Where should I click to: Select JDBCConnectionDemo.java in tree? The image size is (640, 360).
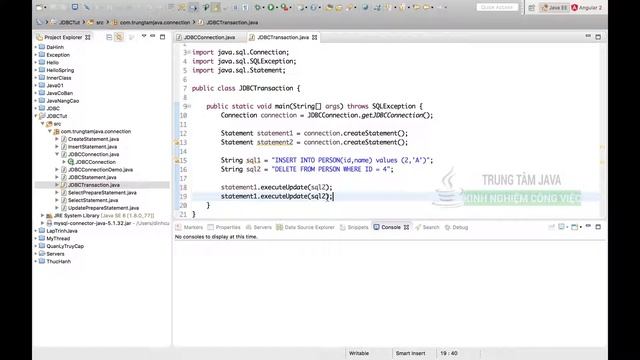point(100,170)
